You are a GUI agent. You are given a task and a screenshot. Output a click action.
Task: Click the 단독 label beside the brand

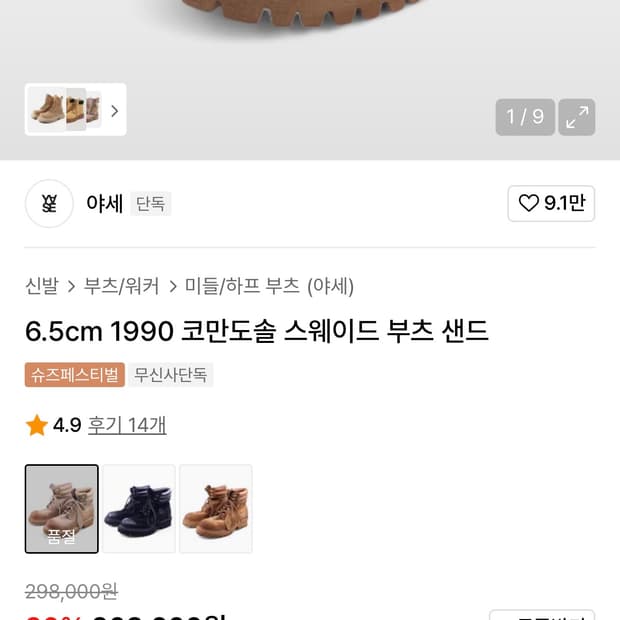coord(151,204)
